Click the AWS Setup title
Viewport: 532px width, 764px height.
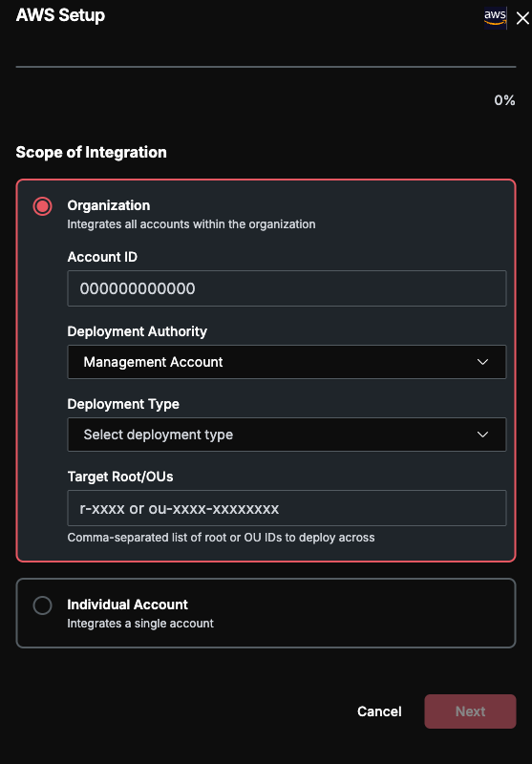click(60, 15)
